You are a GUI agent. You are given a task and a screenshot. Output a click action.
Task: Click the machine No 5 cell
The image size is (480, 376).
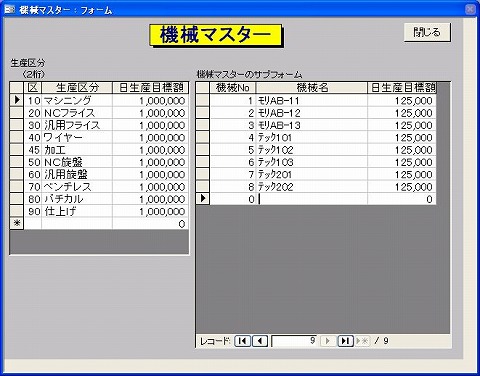[233, 150]
